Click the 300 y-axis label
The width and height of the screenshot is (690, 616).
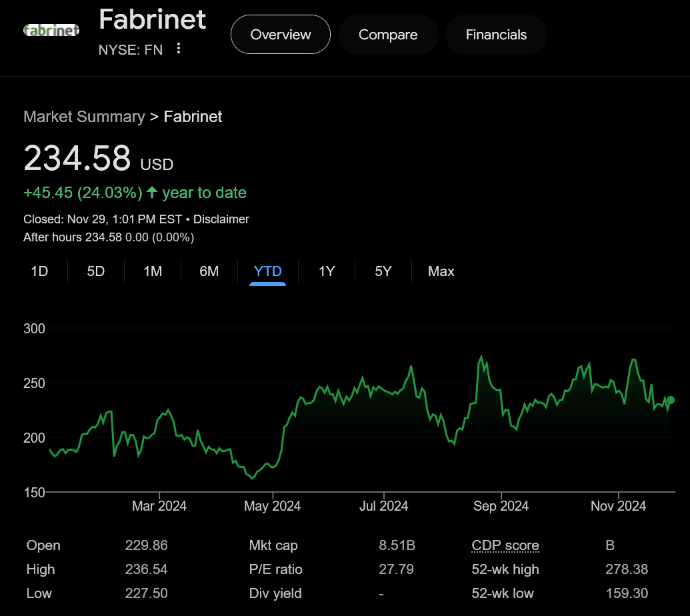click(x=34, y=328)
